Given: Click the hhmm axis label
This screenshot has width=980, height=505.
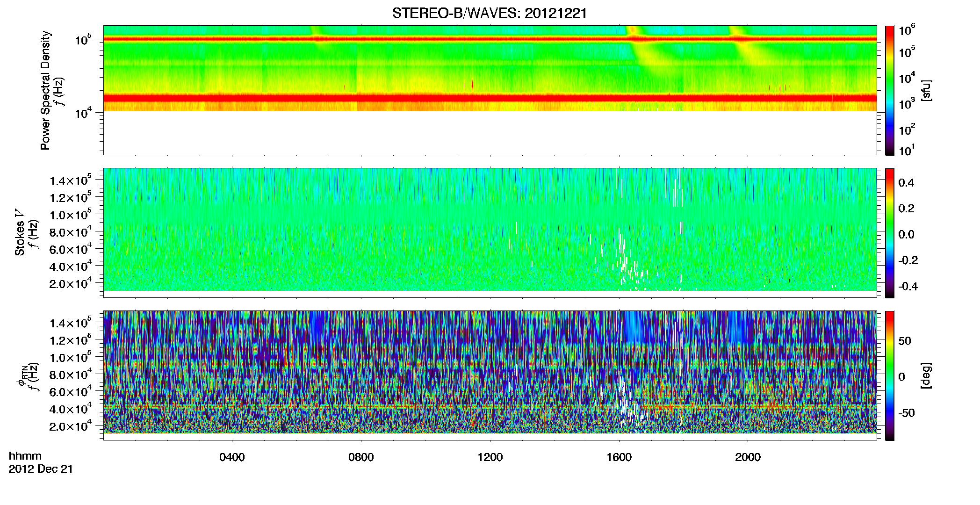Looking at the screenshot, I should click(25, 456).
